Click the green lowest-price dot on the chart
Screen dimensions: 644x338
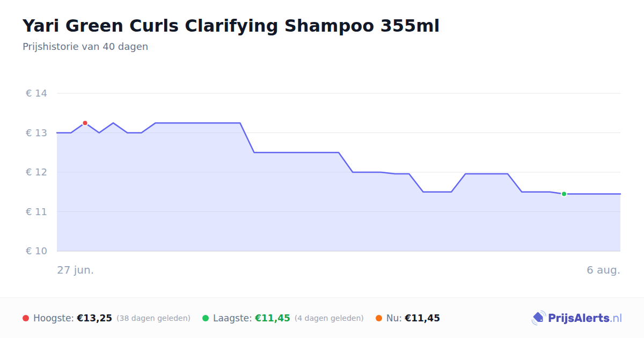click(x=564, y=194)
